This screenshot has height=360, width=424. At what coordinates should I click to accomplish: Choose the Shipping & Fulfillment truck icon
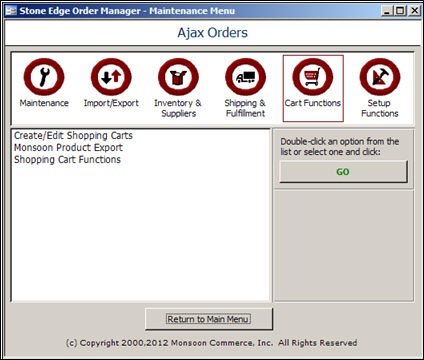[x=246, y=77]
